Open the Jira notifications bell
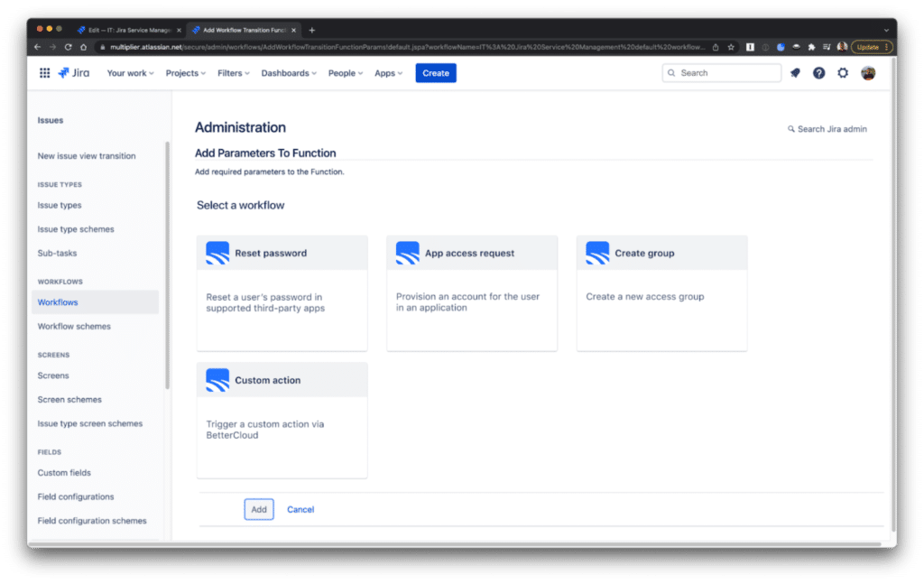 (795, 73)
